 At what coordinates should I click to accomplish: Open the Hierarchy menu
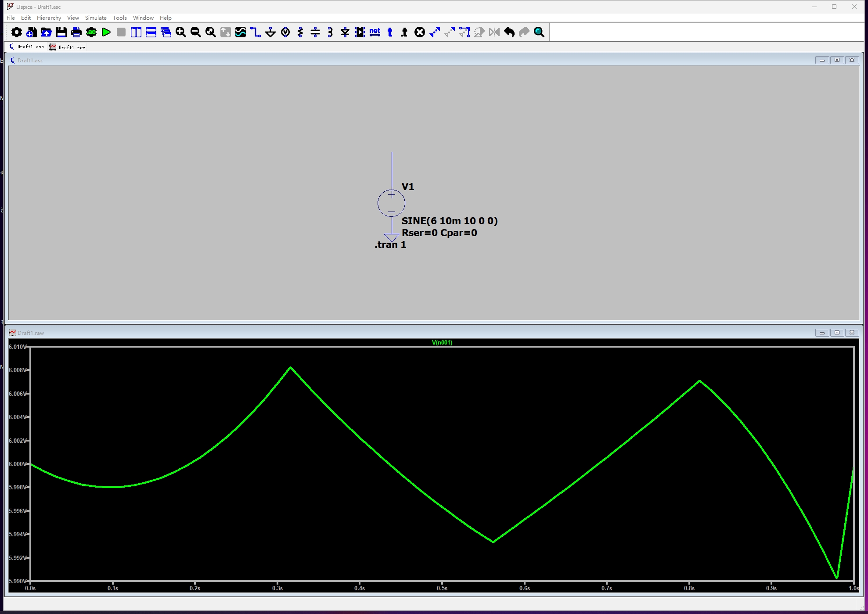point(49,18)
